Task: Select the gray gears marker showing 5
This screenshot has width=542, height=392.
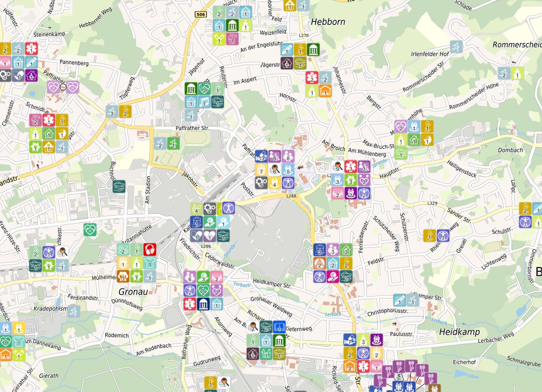Action: (x=261, y=183)
